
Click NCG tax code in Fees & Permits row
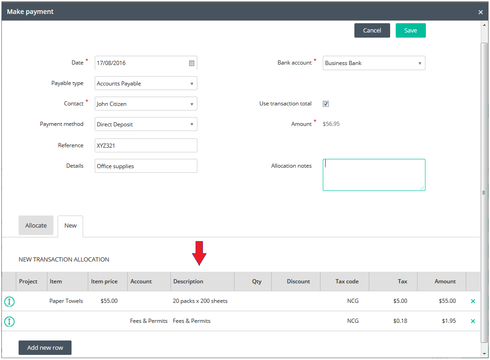[x=353, y=321]
